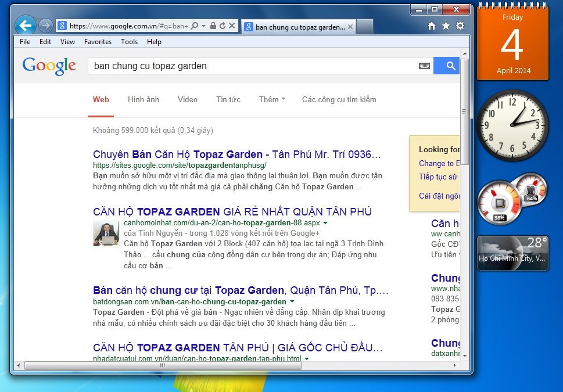Viewport: 563px width, 392px height.
Task: Click the sites.google.com/site/topazgardentanphusg URL
Action: (180, 166)
